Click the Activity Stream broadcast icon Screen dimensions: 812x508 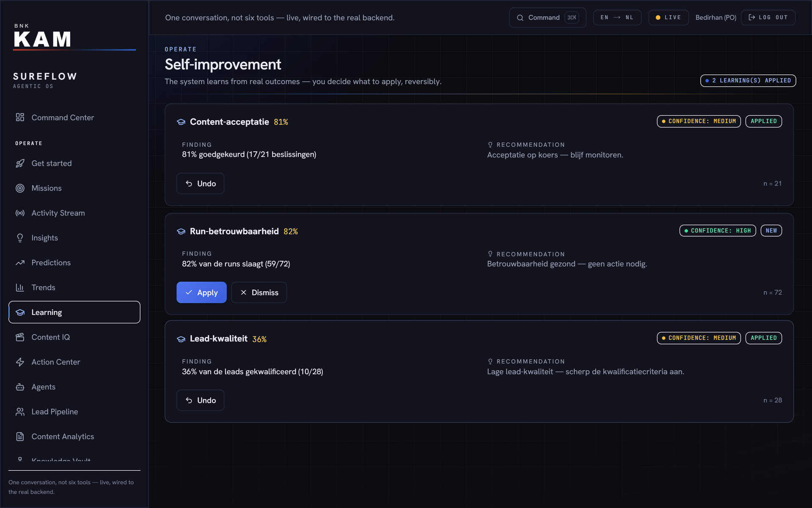(20, 213)
